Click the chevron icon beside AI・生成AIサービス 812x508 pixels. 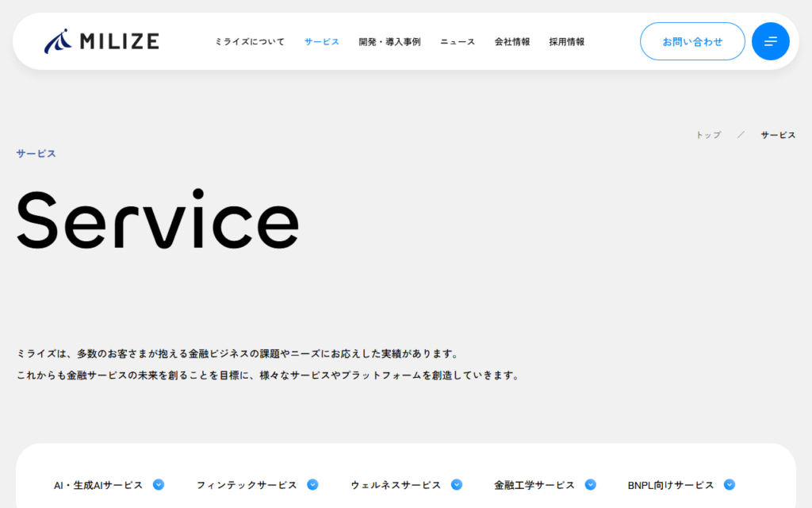pyautogui.click(x=159, y=485)
